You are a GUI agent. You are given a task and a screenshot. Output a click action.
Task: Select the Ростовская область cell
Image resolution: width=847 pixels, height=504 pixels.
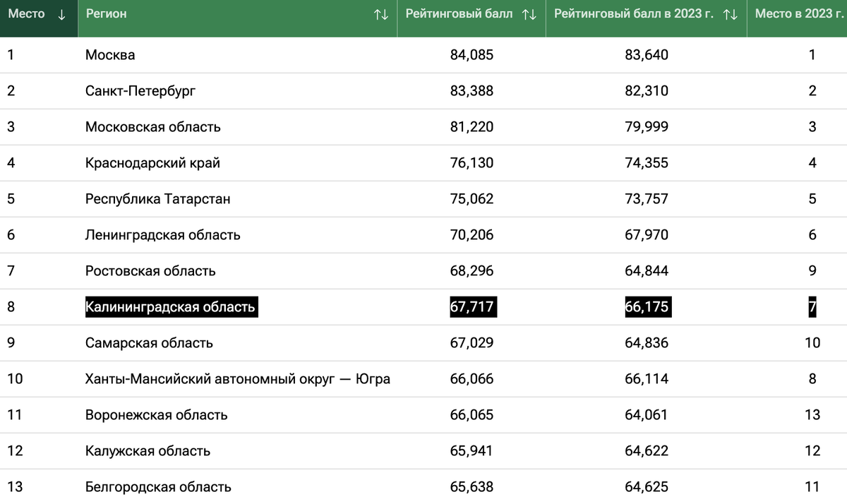(x=150, y=271)
